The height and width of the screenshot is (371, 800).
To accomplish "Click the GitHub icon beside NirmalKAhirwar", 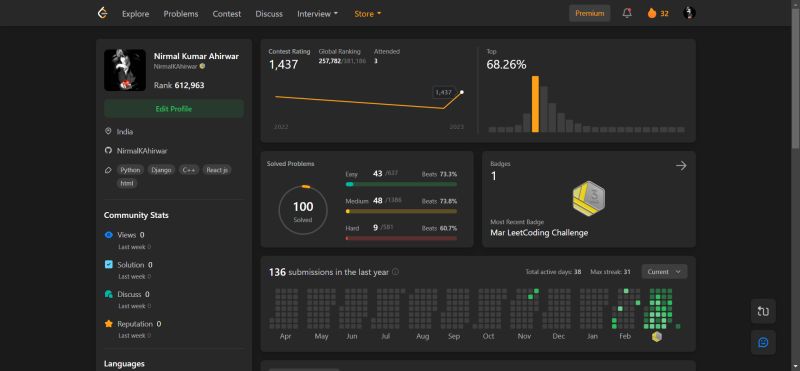I will click(108, 151).
